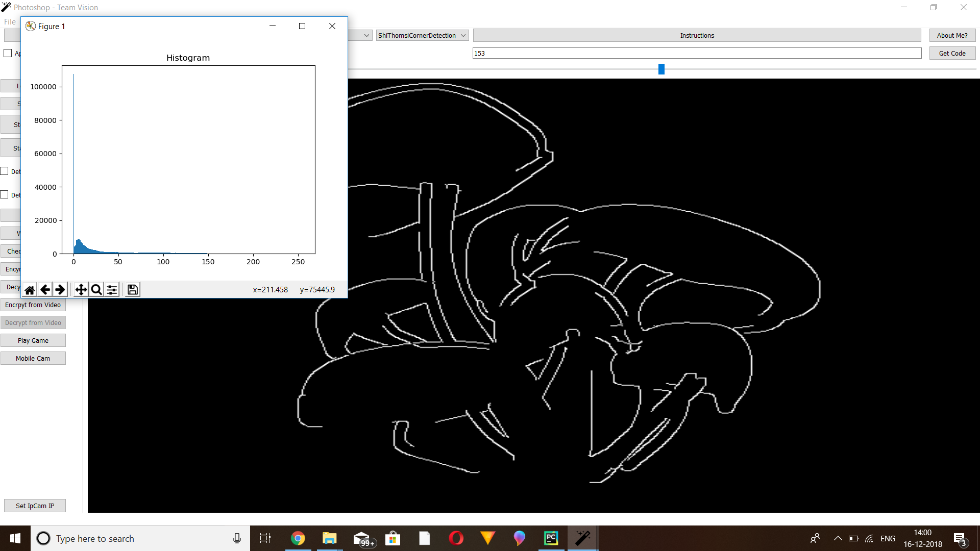This screenshot has height=551, width=980.
Task: Click the blue slider handle
Action: 661,69
